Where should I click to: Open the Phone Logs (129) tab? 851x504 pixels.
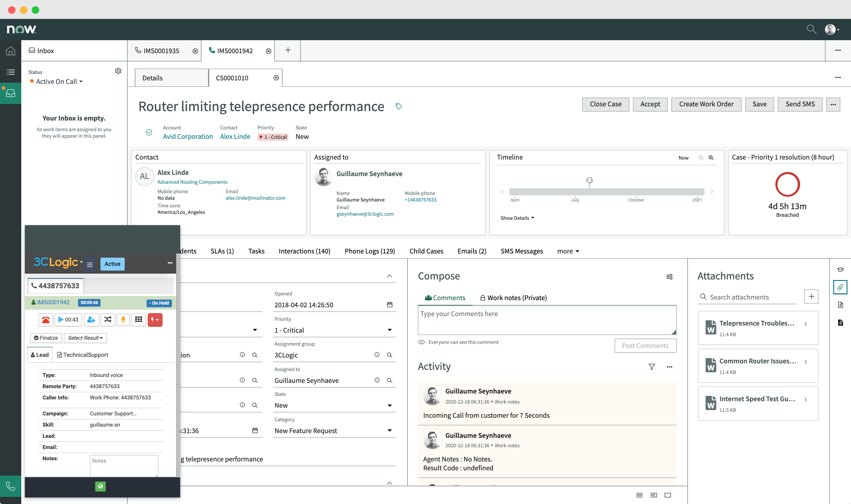point(370,251)
